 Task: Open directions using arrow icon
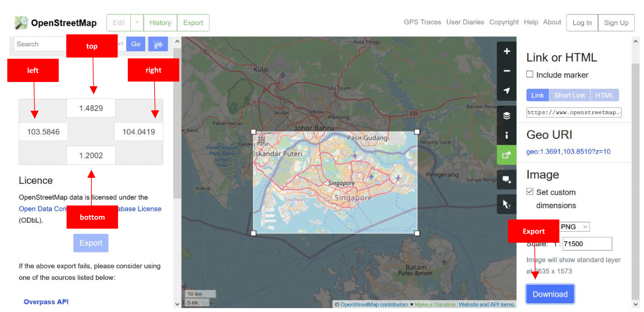pyautogui.click(x=158, y=44)
